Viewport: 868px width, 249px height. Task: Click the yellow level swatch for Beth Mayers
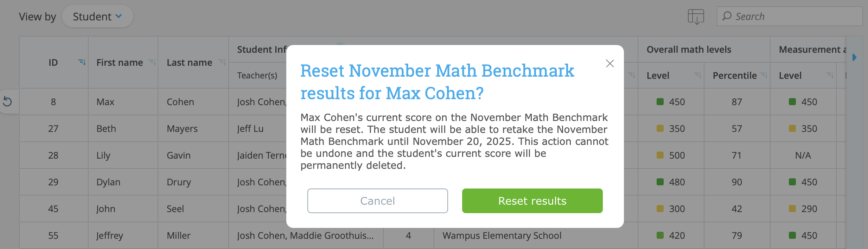click(660, 128)
